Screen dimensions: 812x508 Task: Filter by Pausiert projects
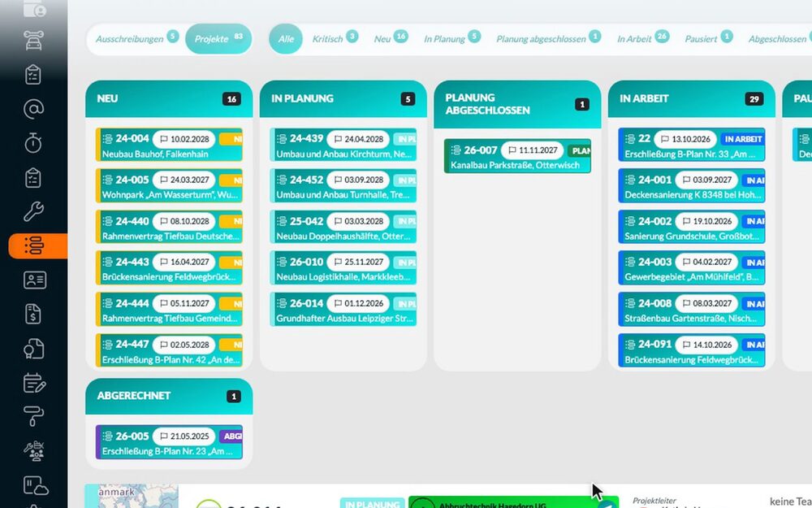tap(708, 39)
